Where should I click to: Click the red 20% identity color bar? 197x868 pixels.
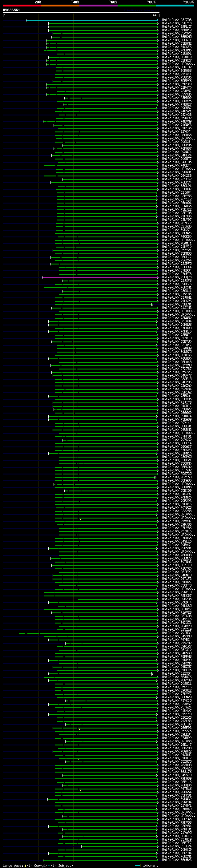click(22, 6)
